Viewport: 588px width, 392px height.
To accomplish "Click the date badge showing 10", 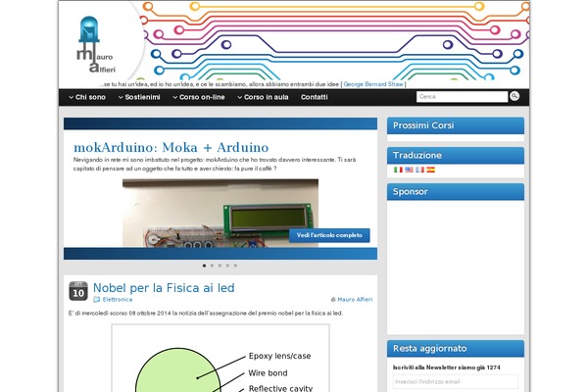I will [78, 291].
